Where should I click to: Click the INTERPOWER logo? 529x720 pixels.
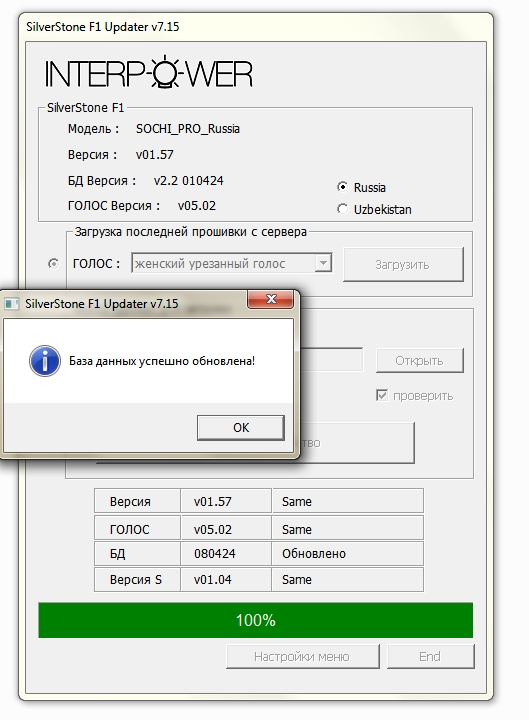point(149,73)
